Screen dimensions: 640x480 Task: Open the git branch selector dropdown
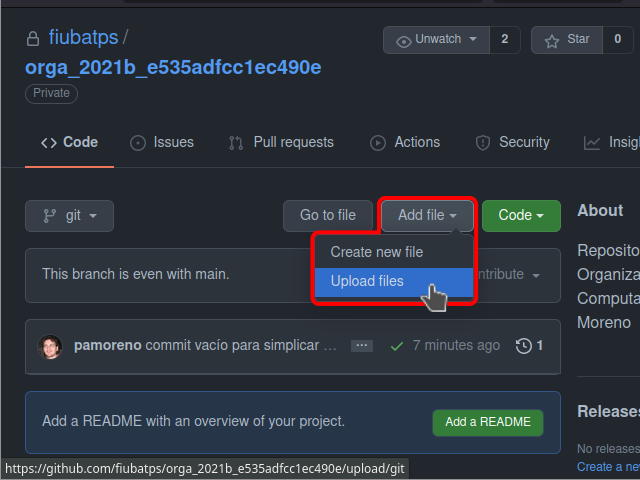tap(69, 215)
